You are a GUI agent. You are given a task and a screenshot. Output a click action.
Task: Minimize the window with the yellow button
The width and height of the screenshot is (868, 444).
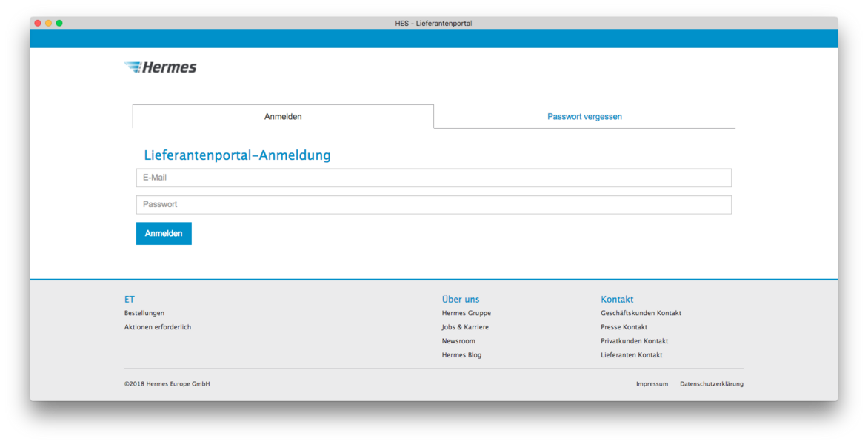[x=49, y=23]
